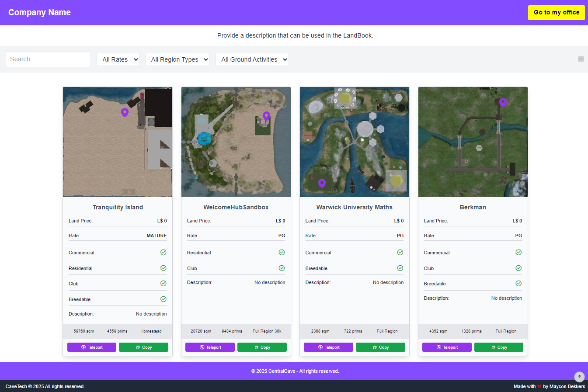Click Breedable check icon on Tranquility Island card
This screenshot has width=588, height=392.
coord(163,299)
